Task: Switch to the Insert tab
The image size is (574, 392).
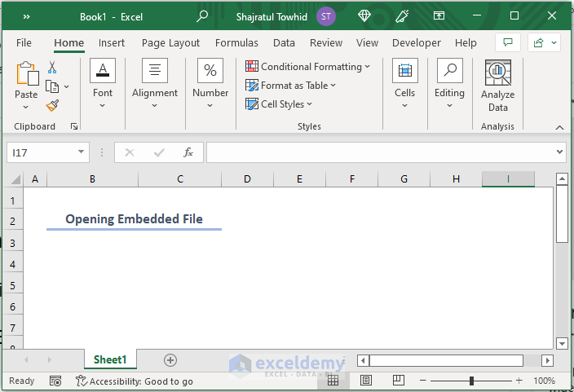Action: [112, 43]
